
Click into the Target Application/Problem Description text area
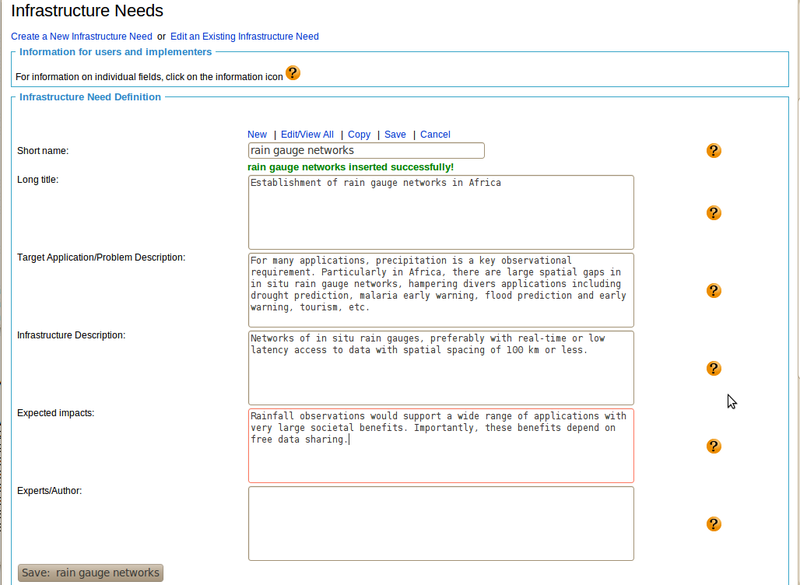click(440, 291)
